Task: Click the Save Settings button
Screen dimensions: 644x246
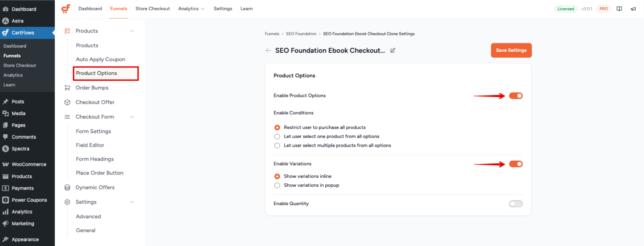Action: 511,50
